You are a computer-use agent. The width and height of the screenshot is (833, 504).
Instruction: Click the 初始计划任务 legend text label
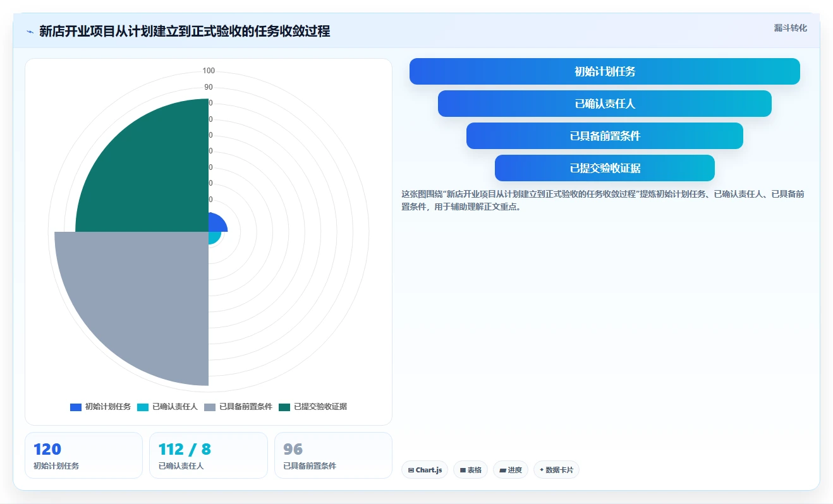point(108,407)
